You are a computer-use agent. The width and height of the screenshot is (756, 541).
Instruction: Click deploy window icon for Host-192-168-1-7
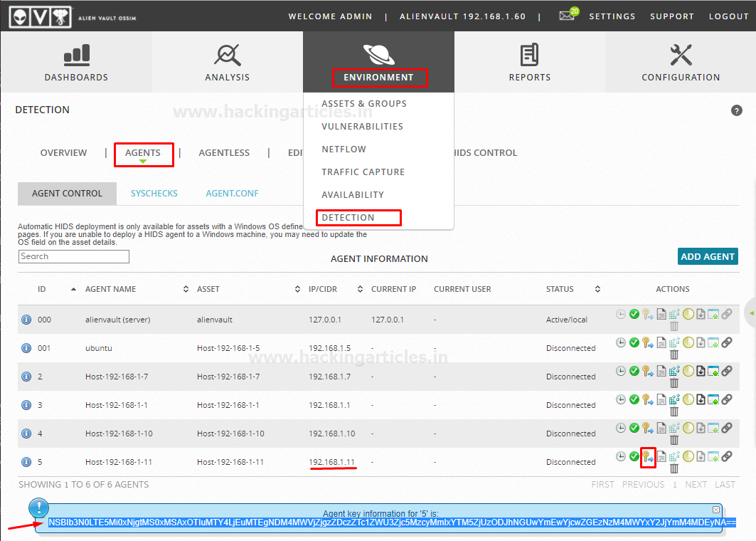[713, 371]
